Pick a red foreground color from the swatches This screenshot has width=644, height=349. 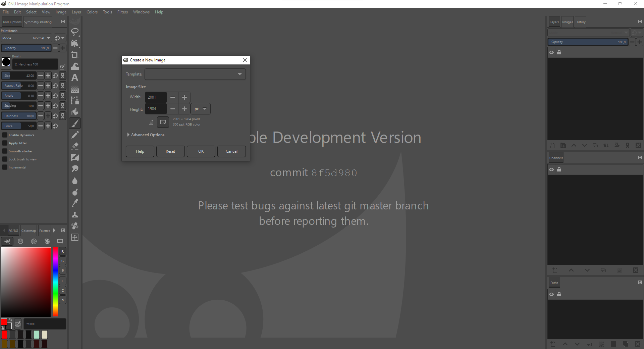coord(4,335)
